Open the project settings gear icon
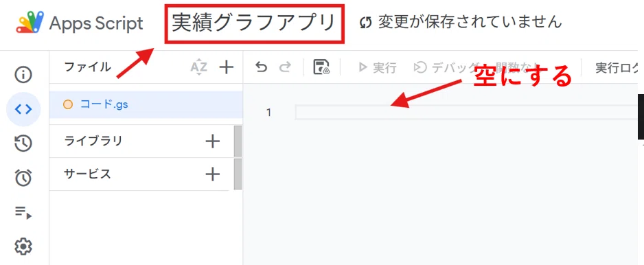The width and height of the screenshot is (644, 265). coord(23,246)
